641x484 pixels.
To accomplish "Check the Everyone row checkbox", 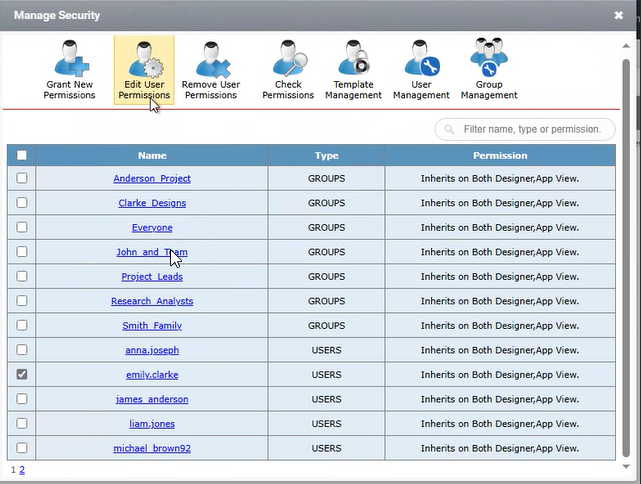I will point(22,227).
